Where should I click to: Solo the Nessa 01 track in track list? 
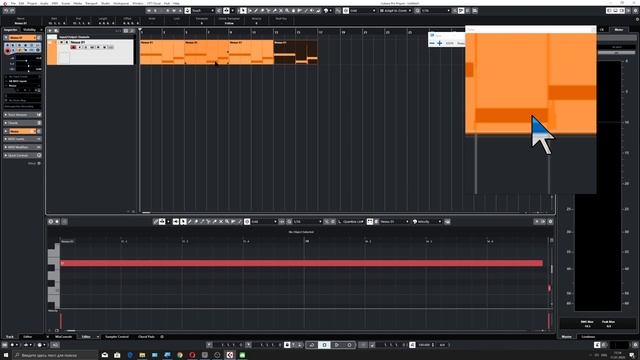tap(67, 42)
